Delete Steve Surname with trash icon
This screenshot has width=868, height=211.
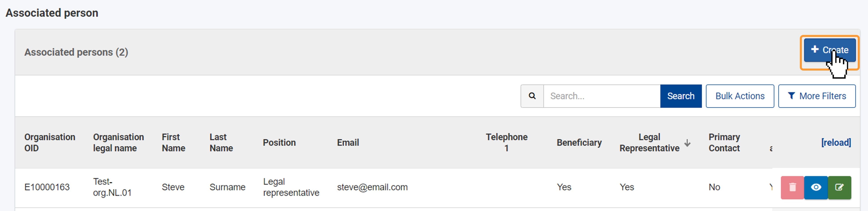pos(792,187)
